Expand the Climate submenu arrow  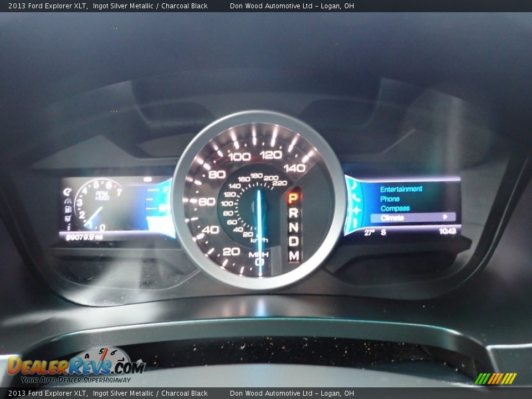[445, 217]
